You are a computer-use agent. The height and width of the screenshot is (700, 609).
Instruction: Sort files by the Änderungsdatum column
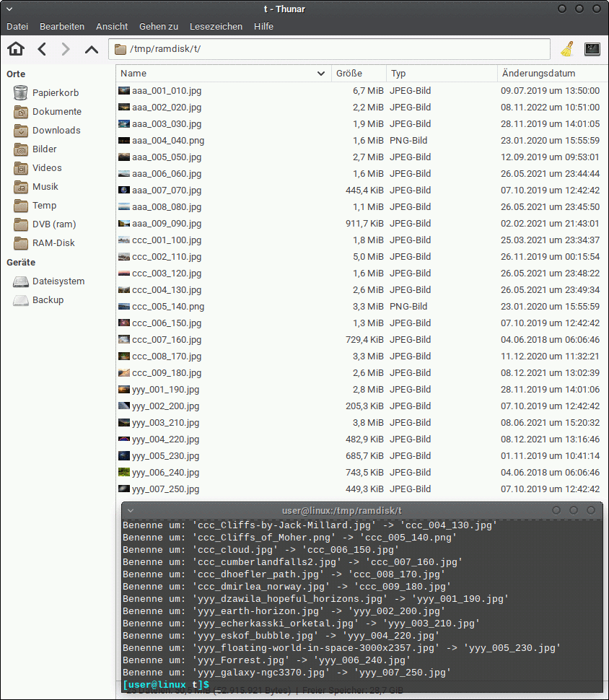click(x=553, y=73)
